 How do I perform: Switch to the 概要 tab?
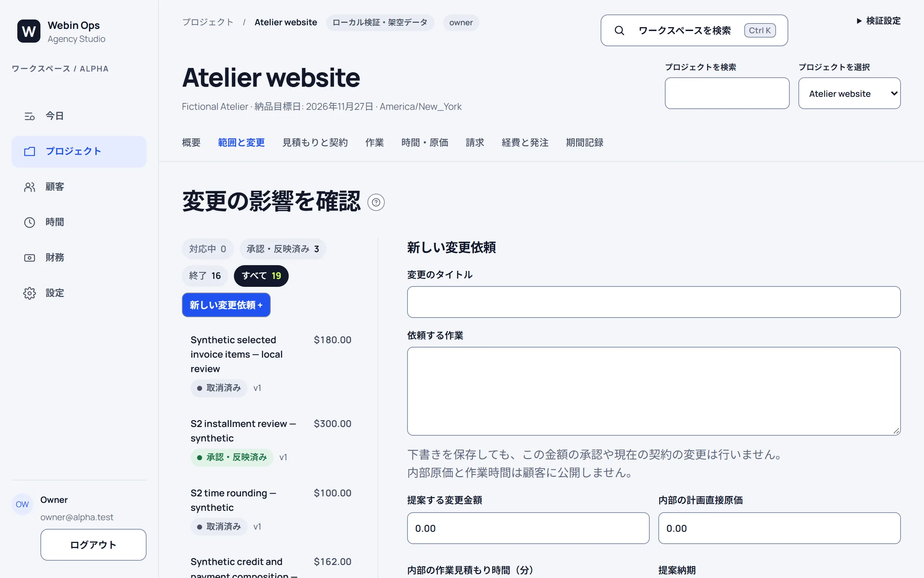click(x=191, y=143)
